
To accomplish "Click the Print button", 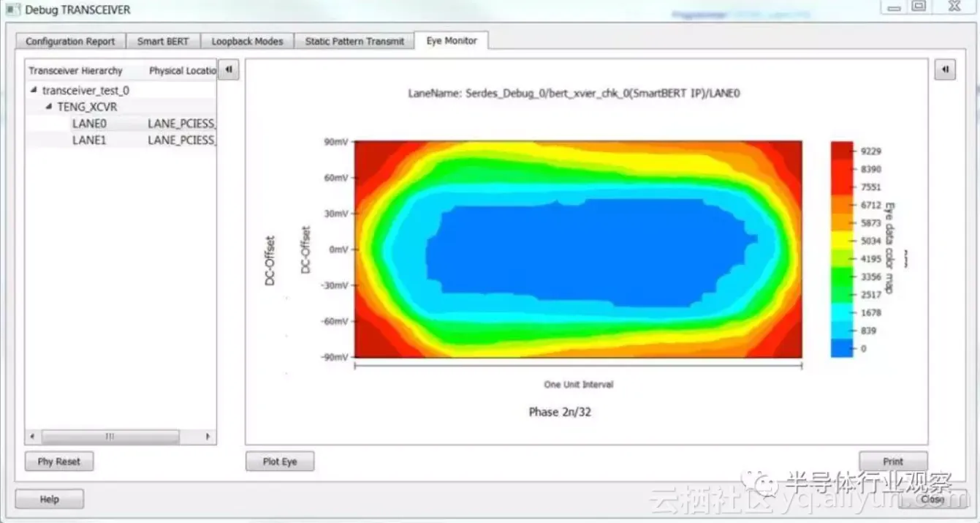I will [x=893, y=462].
